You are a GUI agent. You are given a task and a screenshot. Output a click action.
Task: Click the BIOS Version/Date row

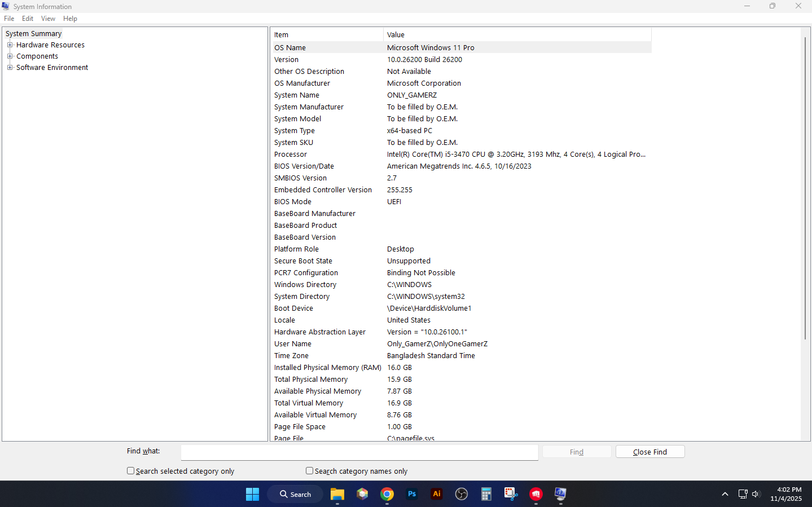(461, 166)
